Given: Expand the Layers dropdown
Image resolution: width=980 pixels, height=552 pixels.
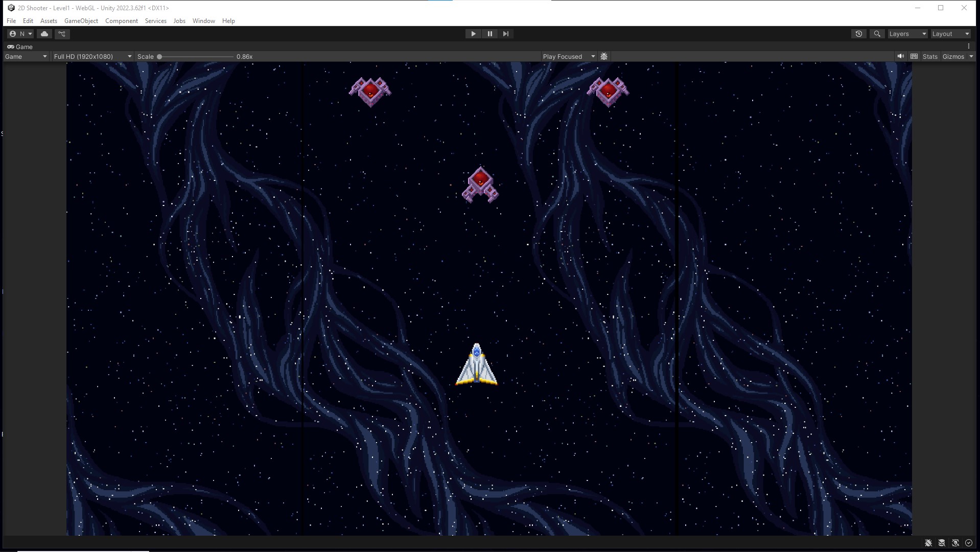Looking at the screenshot, I should click(907, 34).
